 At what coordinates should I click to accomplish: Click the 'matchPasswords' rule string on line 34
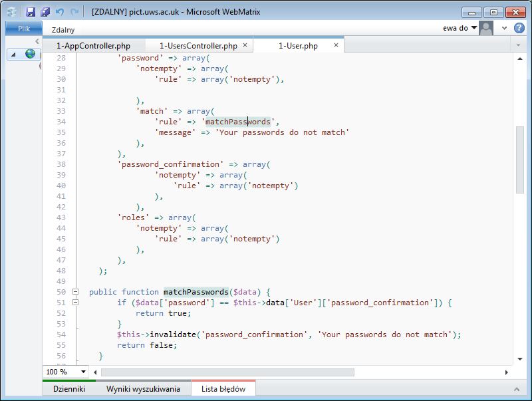click(238, 122)
